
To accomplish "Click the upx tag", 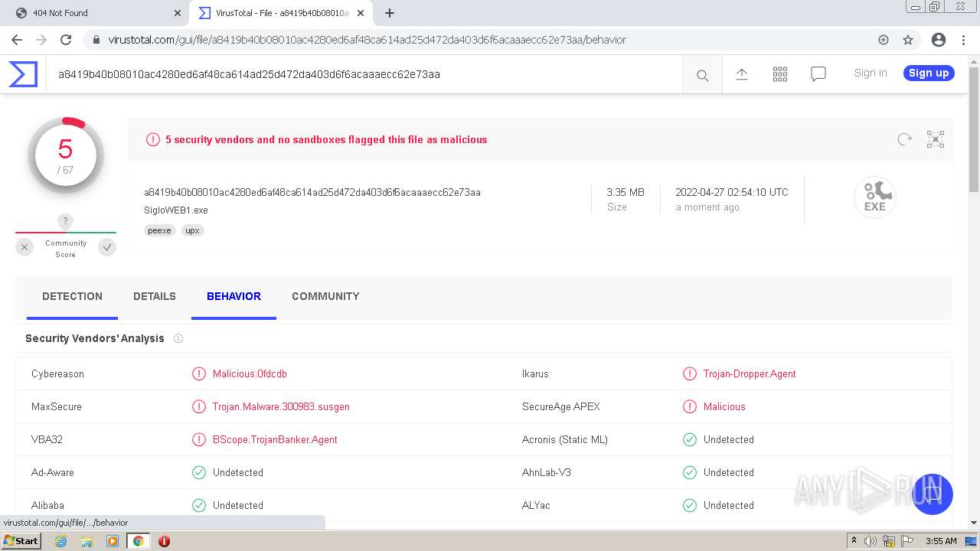I will pos(193,230).
